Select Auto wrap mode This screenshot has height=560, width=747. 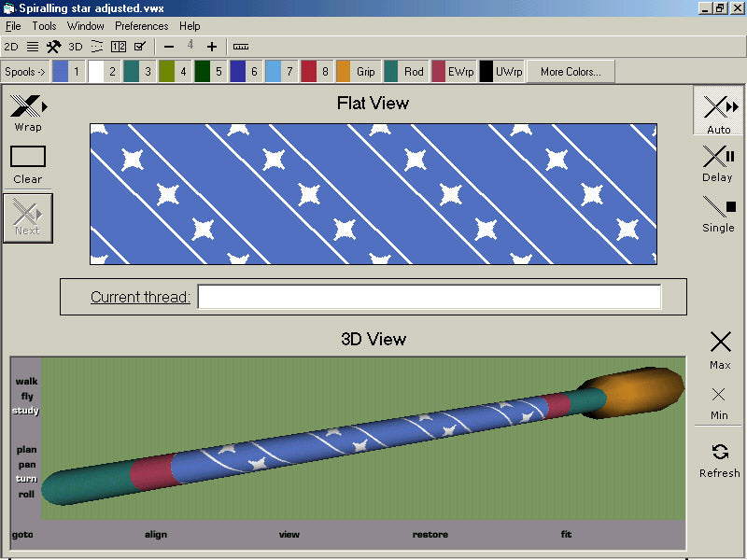(x=718, y=107)
